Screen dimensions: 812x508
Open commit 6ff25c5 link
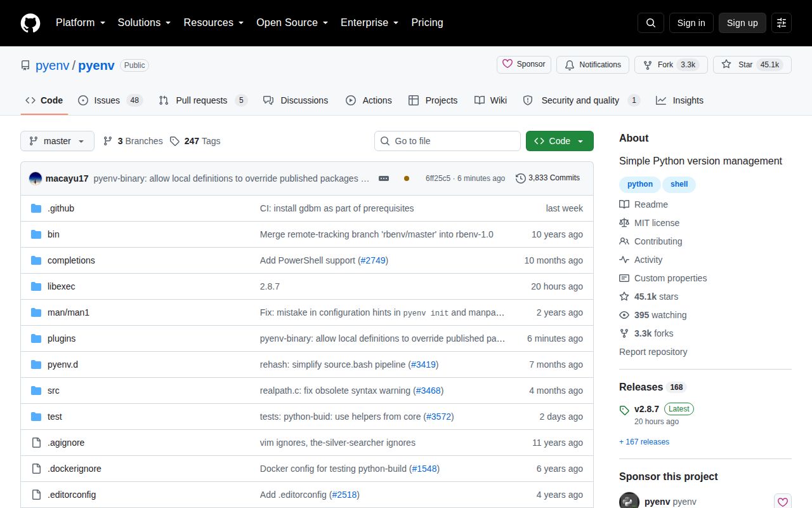[x=438, y=178]
